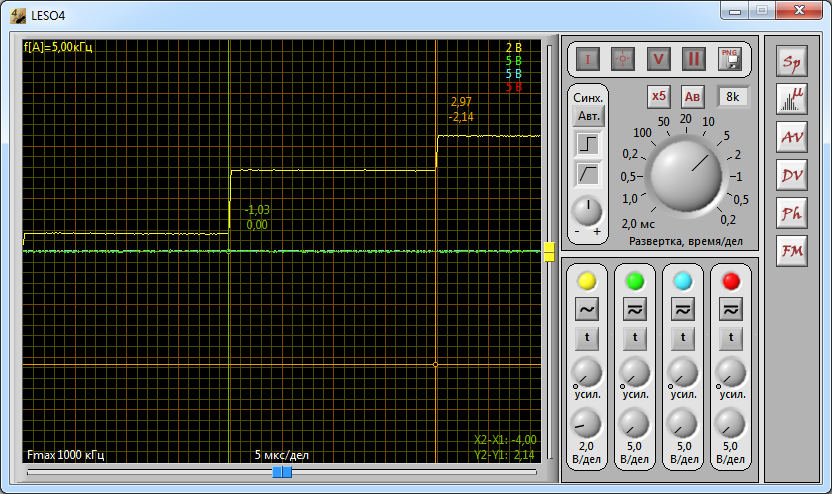Click the cyan channel gain knob
The height and width of the screenshot is (494, 832).
click(682, 373)
